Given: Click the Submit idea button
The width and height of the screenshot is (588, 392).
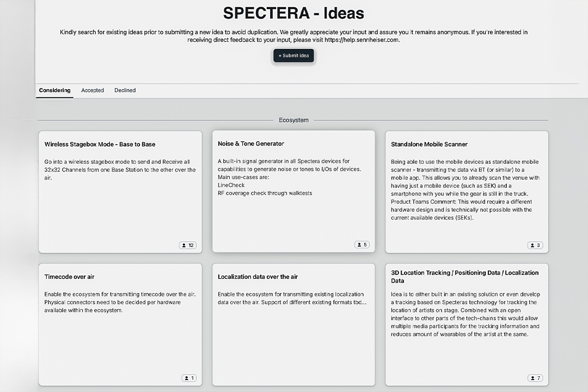Looking at the screenshot, I should tap(293, 56).
